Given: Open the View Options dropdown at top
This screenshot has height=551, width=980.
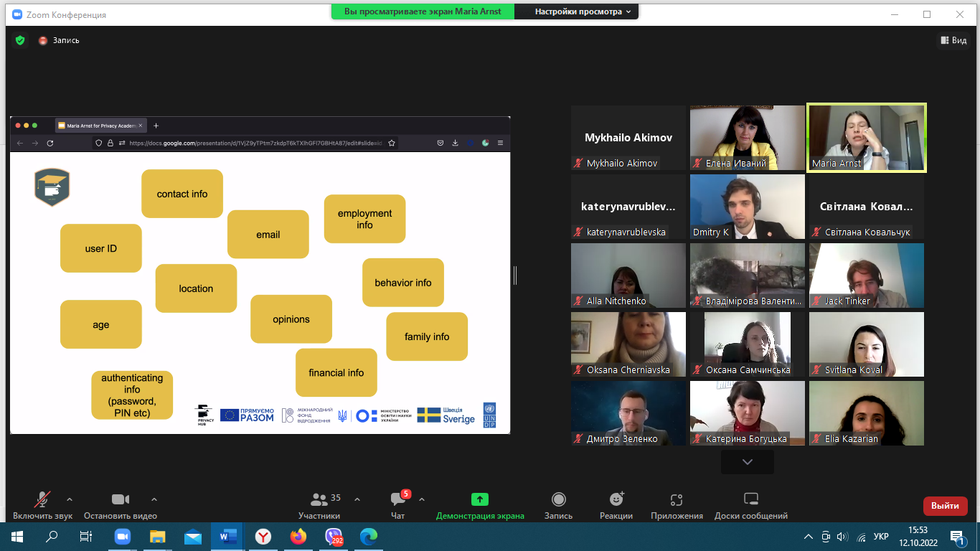Looking at the screenshot, I should click(x=583, y=11).
